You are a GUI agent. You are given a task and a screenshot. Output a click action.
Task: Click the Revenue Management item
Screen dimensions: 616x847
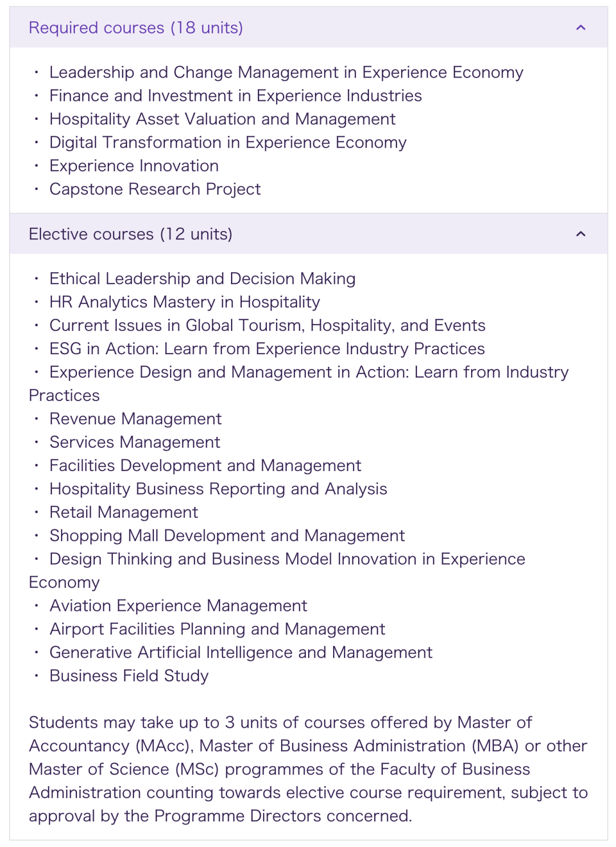pyautogui.click(x=135, y=419)
